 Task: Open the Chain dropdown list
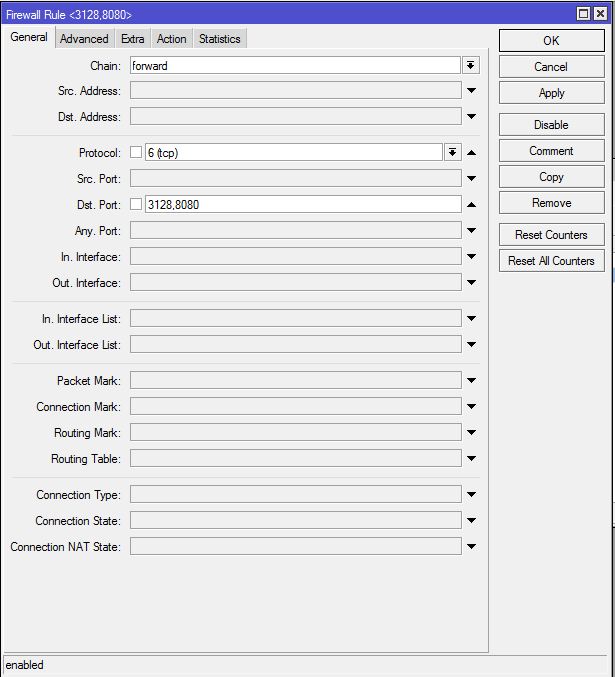[471, 65]
